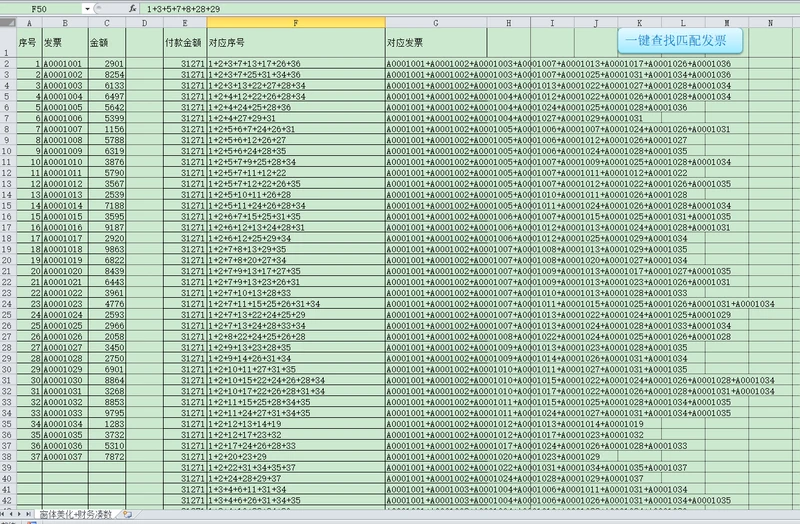The width and height of the screenshot is (800, 524).
Task: Select column G header
Action: (436, 22)
